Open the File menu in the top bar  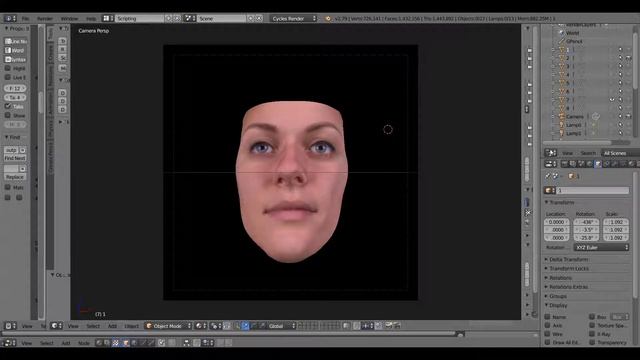tap(25, 19)
